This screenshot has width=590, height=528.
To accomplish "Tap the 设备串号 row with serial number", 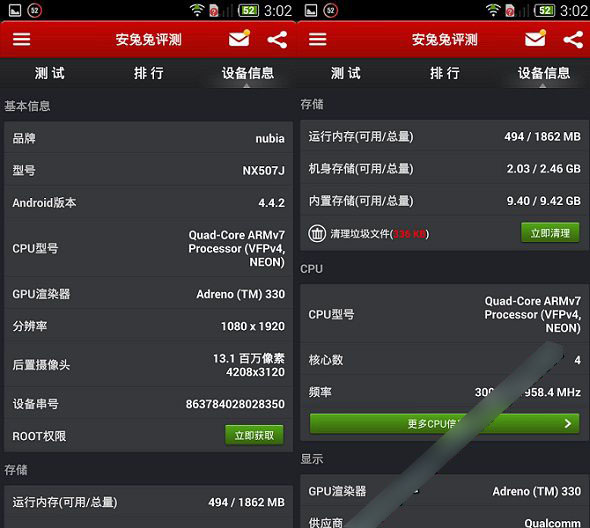I will click(148, 404).
